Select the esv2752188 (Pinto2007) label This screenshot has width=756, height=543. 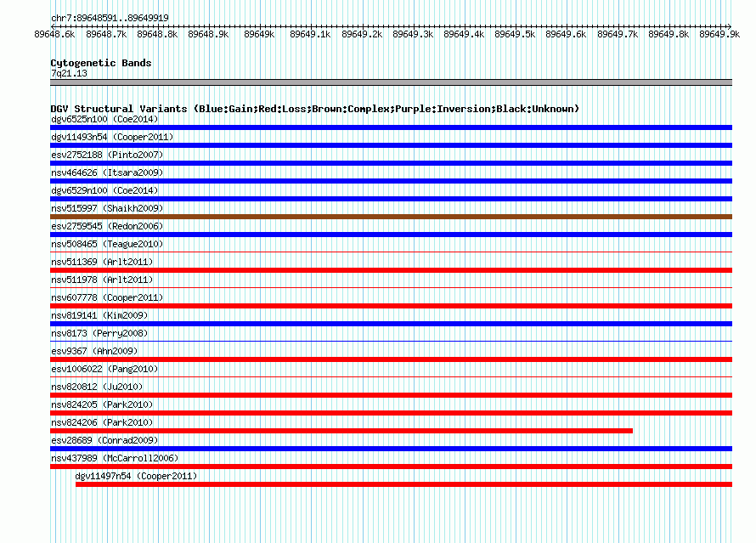pyautogui.click(x=107, y=155)
